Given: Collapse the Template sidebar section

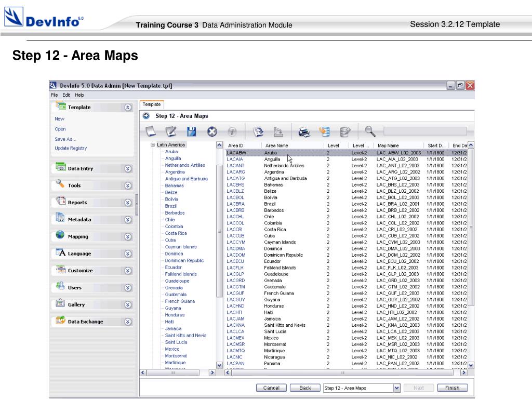Looking at the screenshot, I should 128,108.
